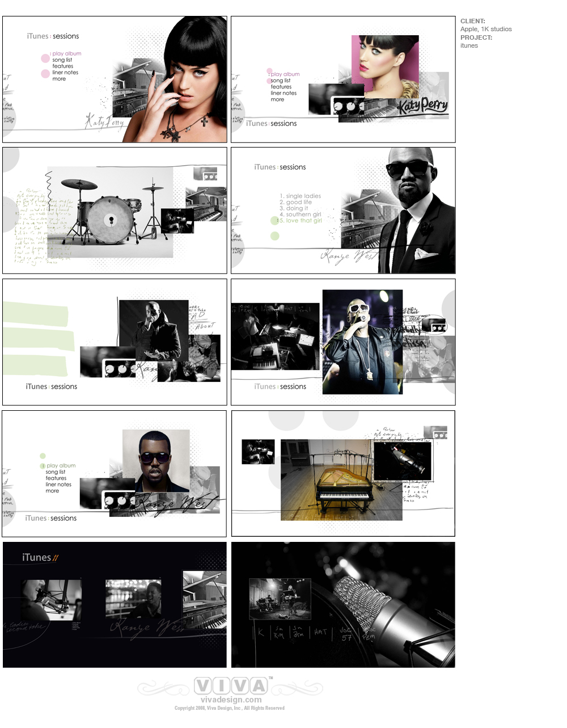The height and width of the screenshot is (728, 567).
Task: Click "liner notes" in Katy Perry pink-photo mockup
Action: click(283, 93)
